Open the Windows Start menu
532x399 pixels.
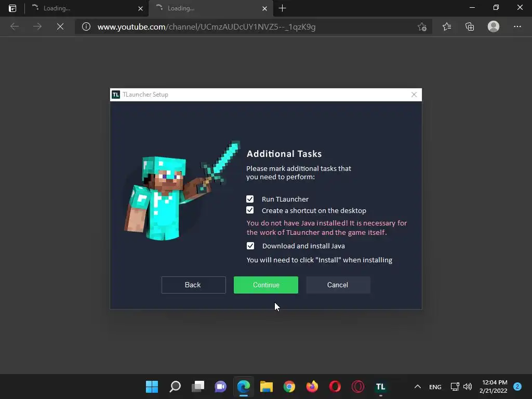coord(152,387)
